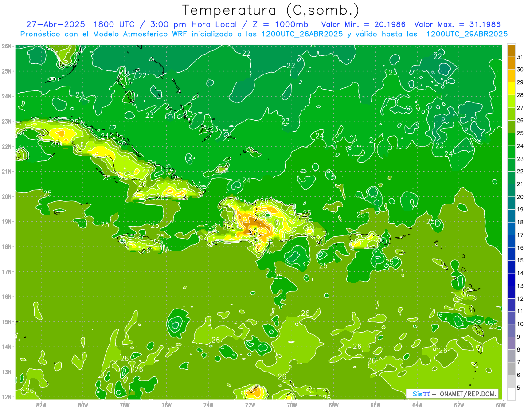Screen dimensions: 532x411
Task: Click the "64W" longitude axis label
Action: 417,405
